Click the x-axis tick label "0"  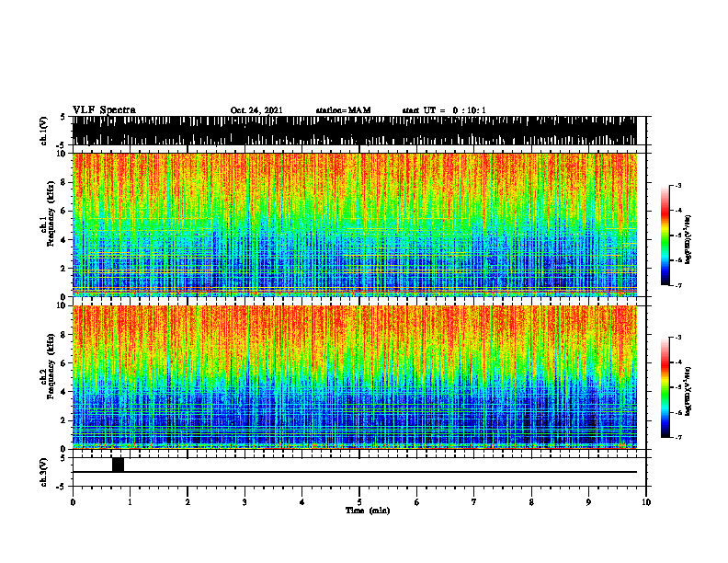[x=73, y=502]
